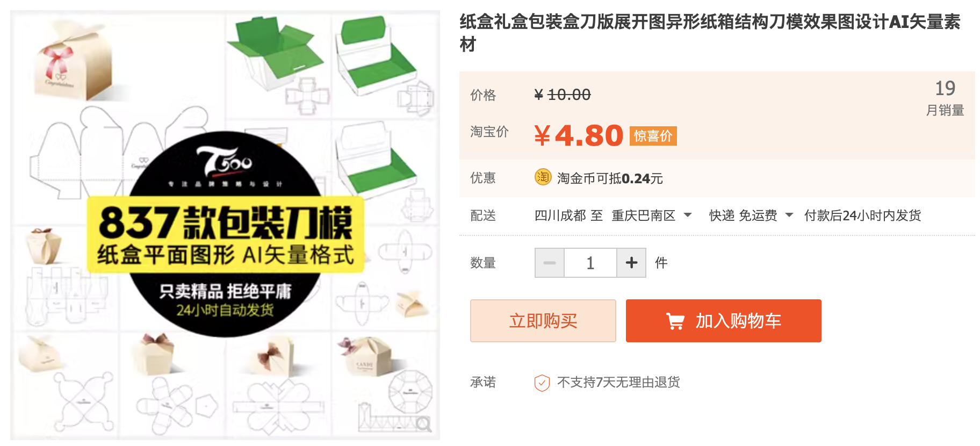Click the 淘金币可抵0.24元 discount text

(x=610, y=178)
